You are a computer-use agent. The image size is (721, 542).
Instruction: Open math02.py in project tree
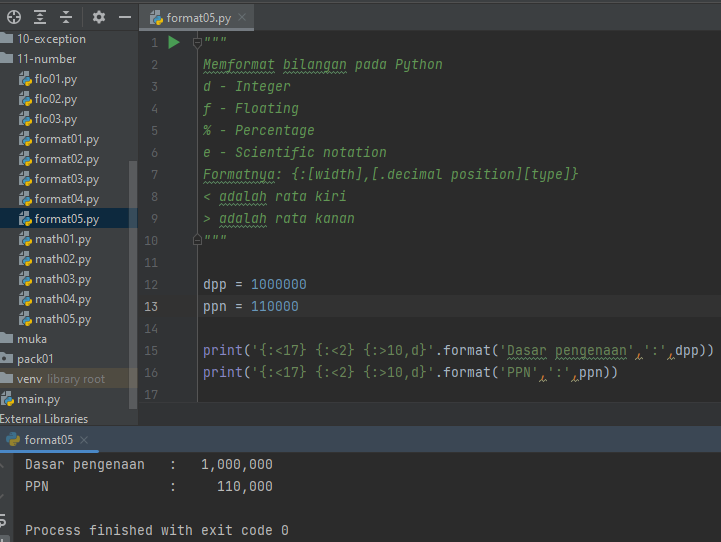click(x=63, y=259)
